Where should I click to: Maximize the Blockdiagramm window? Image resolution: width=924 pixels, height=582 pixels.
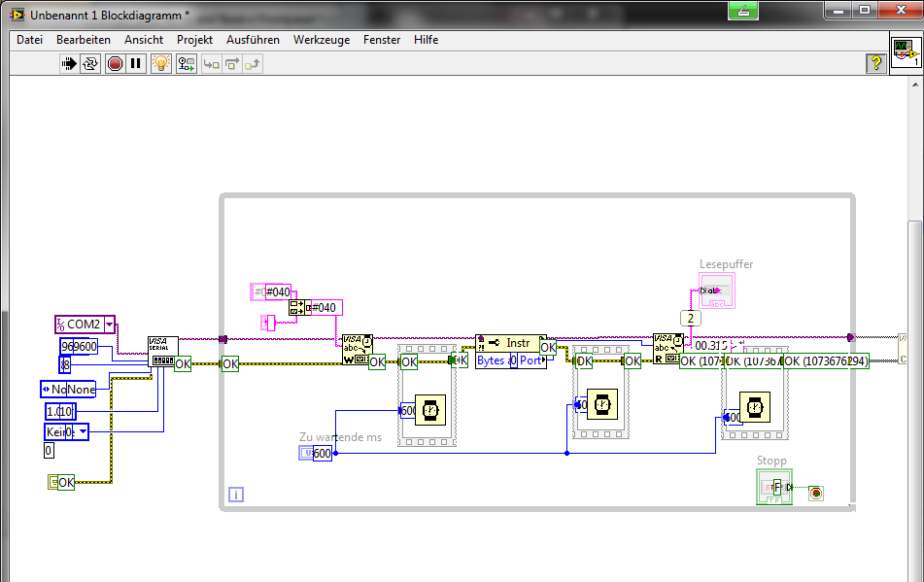point(865,10)
